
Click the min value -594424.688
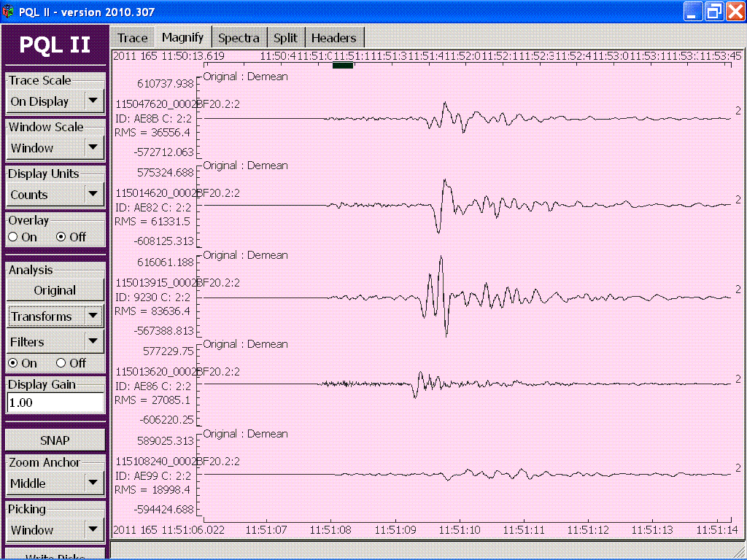pyautogui.click(x=164, y=510)
